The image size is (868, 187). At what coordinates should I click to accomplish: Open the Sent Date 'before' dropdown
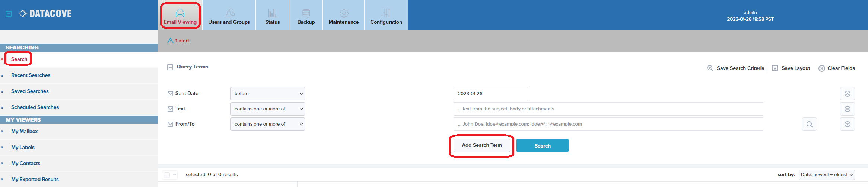[267, 94]
